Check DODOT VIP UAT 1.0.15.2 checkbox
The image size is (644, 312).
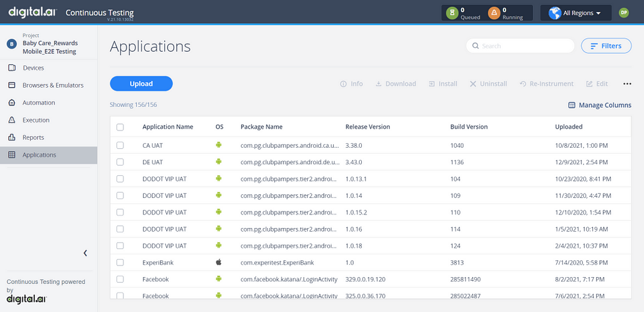(x=120, y=212)
